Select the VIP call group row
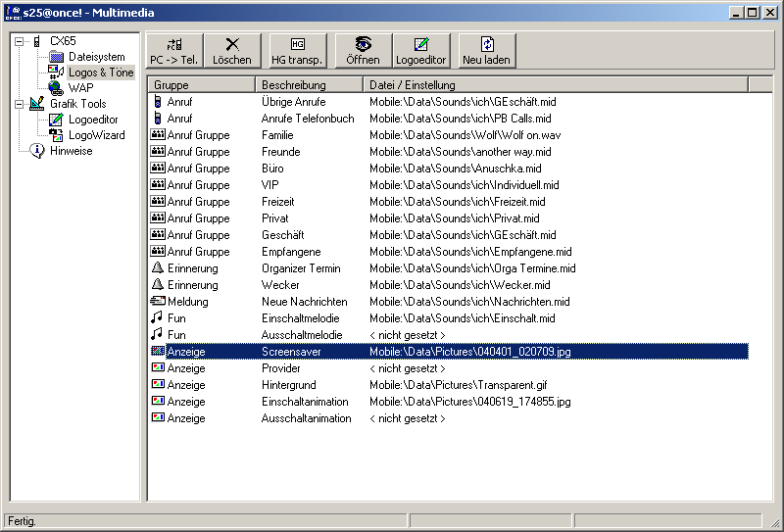Screen dimensions: 784x532 pos(448,185)
